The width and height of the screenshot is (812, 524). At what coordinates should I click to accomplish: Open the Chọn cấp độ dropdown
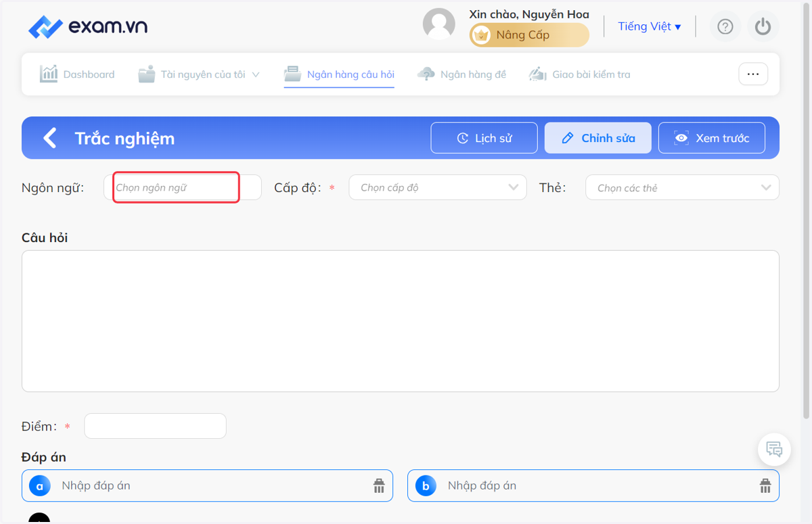pos(438,187)
